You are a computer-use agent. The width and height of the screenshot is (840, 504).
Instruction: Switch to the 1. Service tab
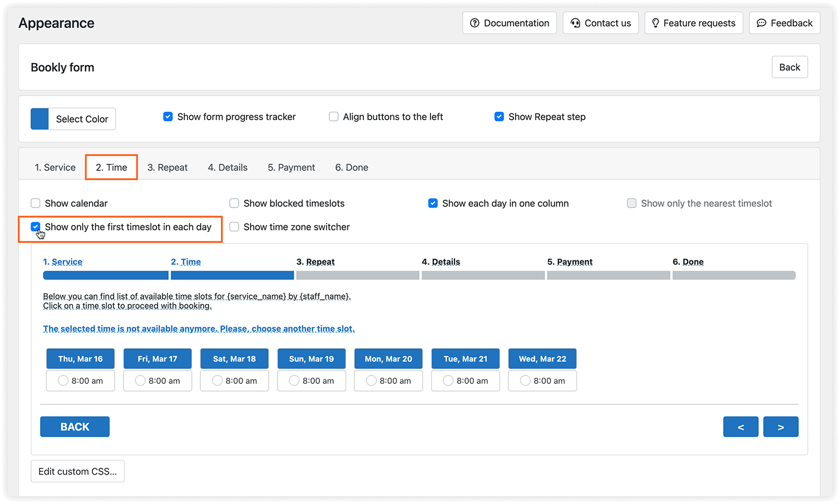click(x=55, y=167)
